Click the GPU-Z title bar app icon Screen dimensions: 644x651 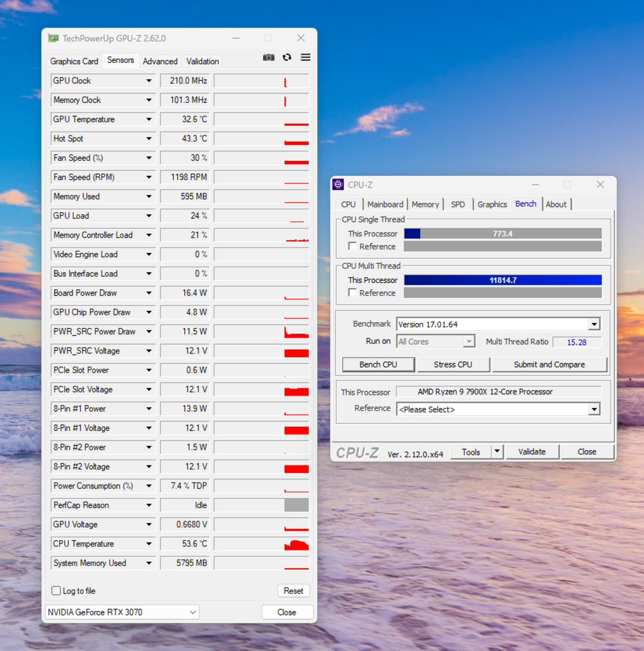pos(53,38)
